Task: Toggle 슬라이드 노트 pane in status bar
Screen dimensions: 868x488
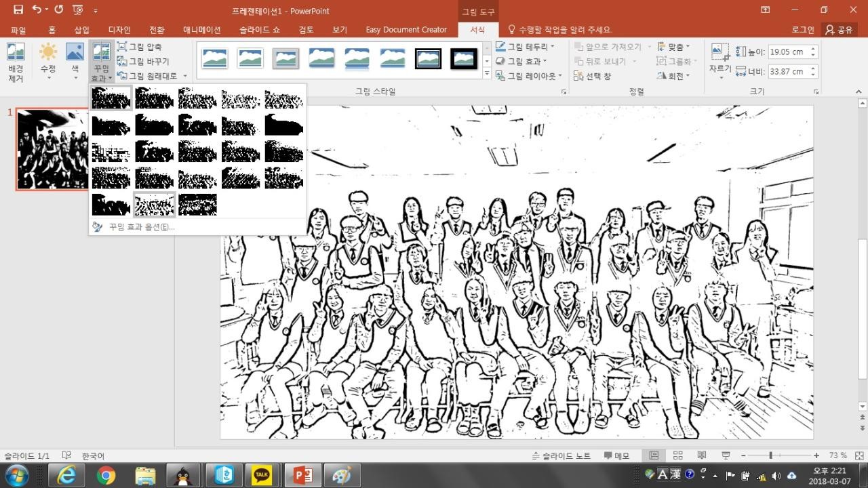Action: pos(561,455)
